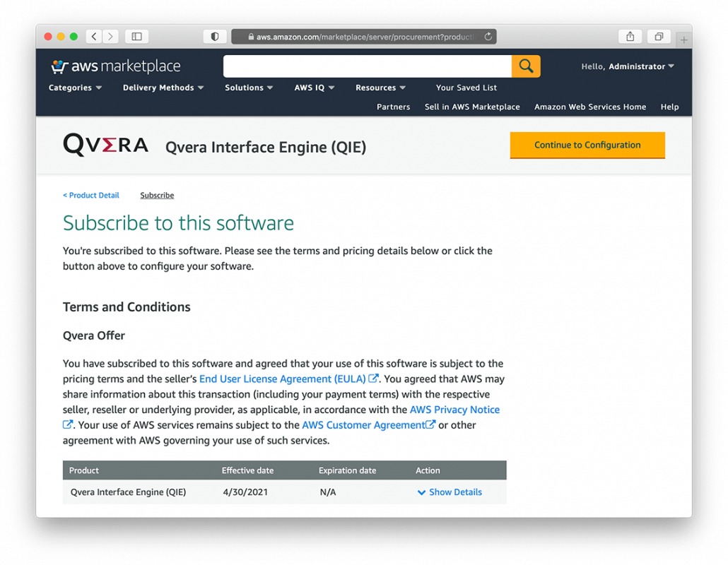Open the AWS Privacy Notice link
This screenshot has height=565, width=728.
point(454,410)
